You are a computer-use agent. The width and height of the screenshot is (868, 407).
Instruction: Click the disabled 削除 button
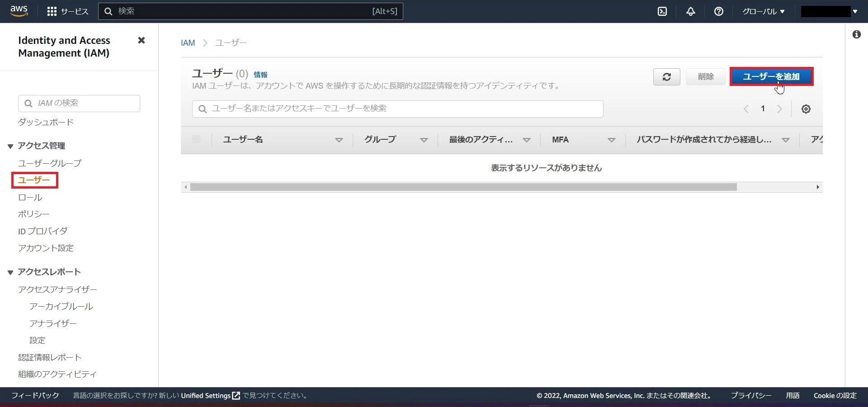point(706,77)
